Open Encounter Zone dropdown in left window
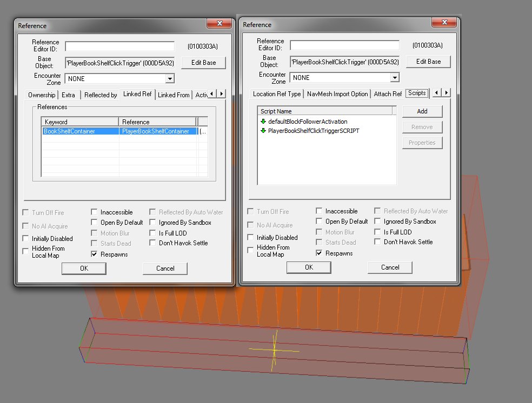Image resolution: width=532 pixels, height=403 pixels. click(170, 79)
